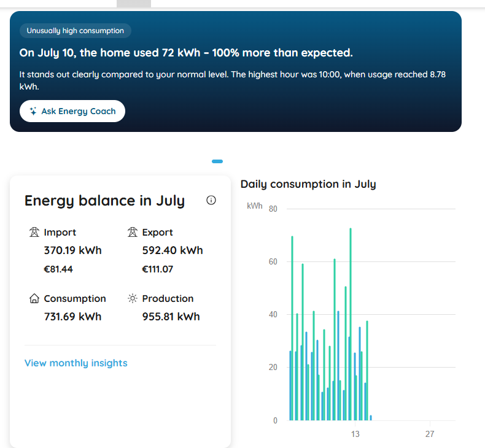Click the Consumption house icon
The image size is (485, 448).
click(x=34, y=298)
